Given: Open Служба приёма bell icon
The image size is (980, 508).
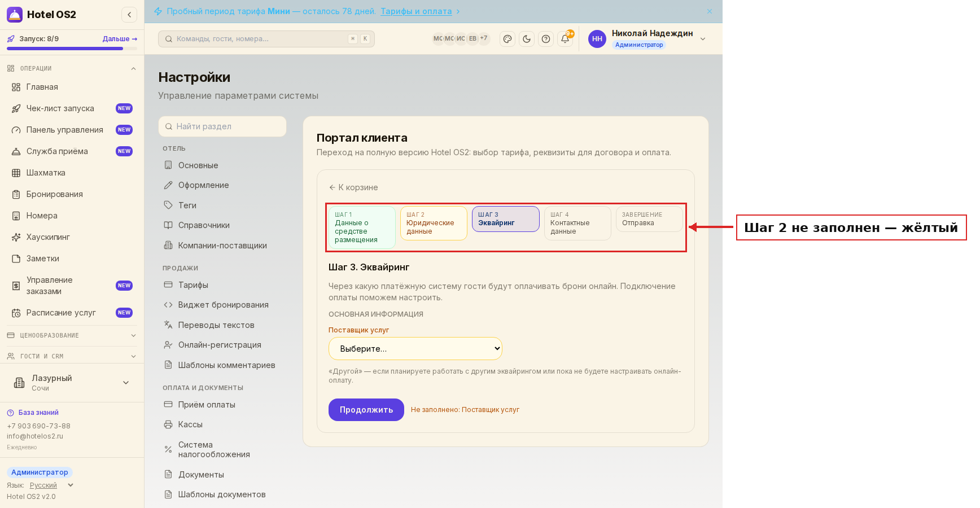Looking at the screenshot, I should pyautogui.click(x=16, y=151).
